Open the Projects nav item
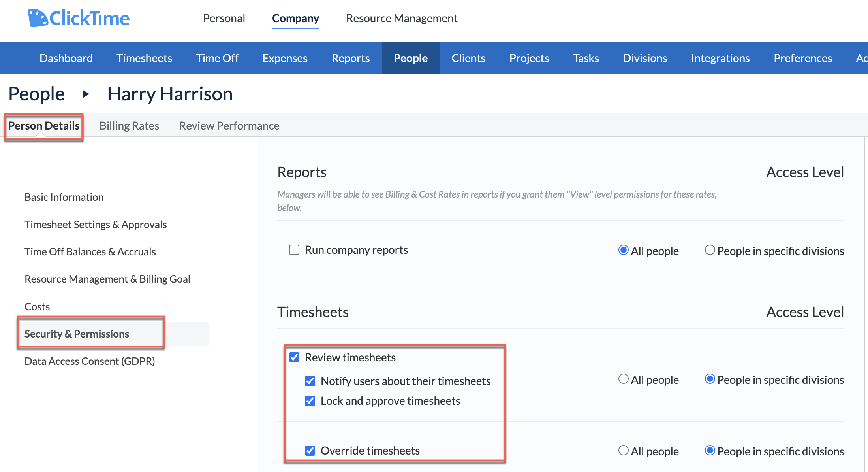868x472 pixels. coord(529,58)
